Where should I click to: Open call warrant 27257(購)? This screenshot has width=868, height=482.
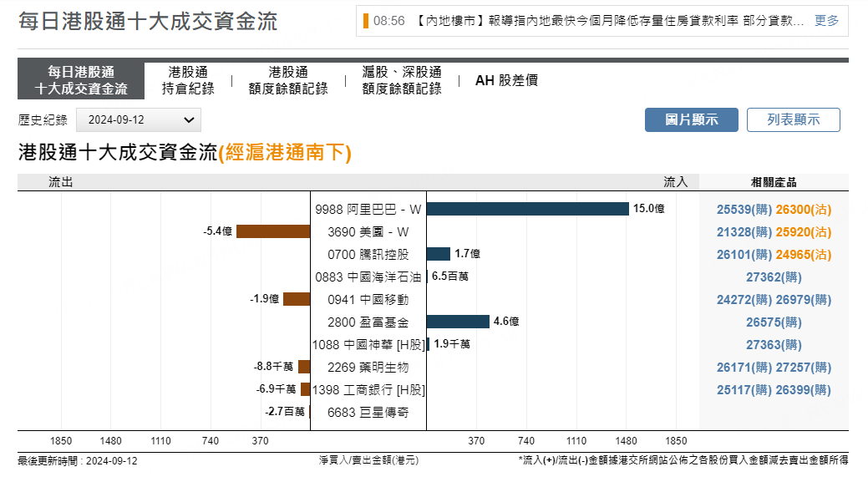click(803, 368)
